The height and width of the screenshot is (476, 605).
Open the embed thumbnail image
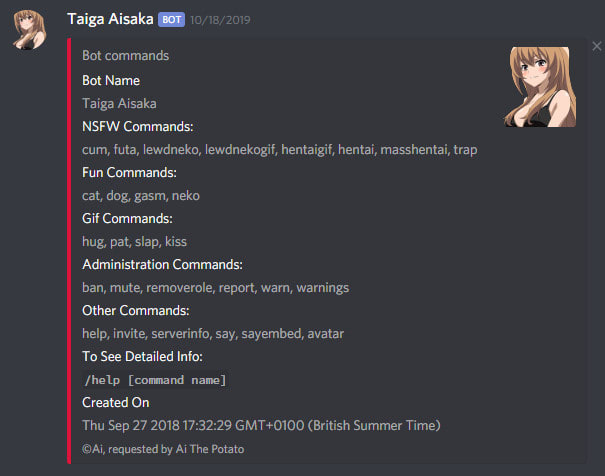click(541, 87)
